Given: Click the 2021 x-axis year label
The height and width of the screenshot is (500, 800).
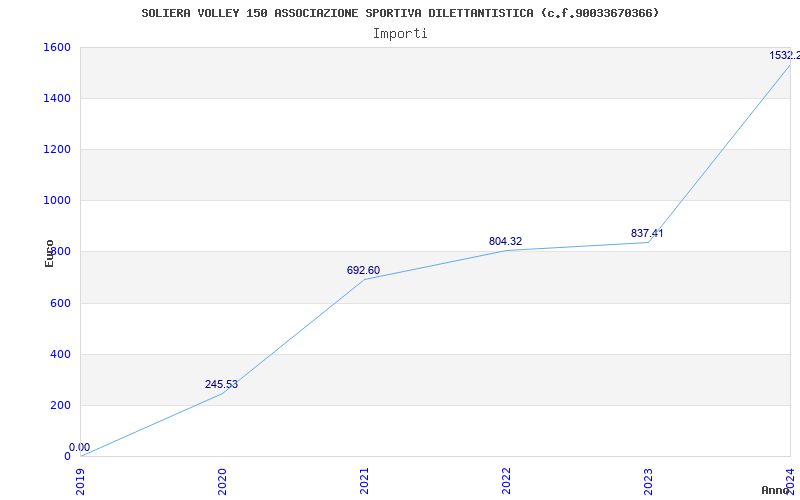Looking at the screenshot, I should (x=364, y=481).
